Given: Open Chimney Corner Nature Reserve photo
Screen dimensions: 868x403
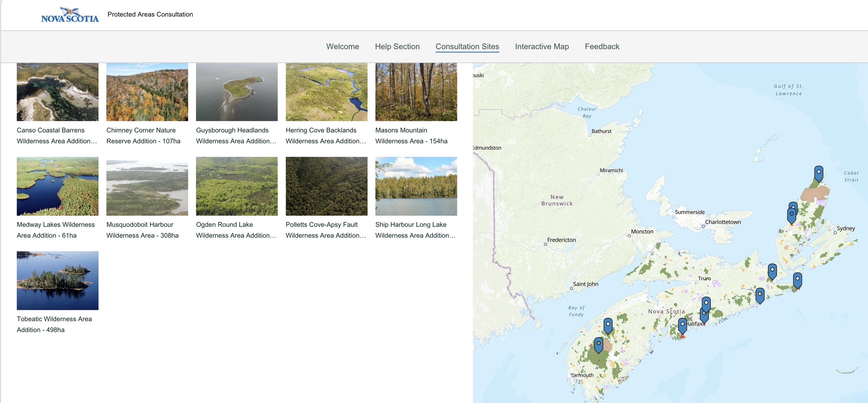Looking at the screenshot, I should [147, 92].
